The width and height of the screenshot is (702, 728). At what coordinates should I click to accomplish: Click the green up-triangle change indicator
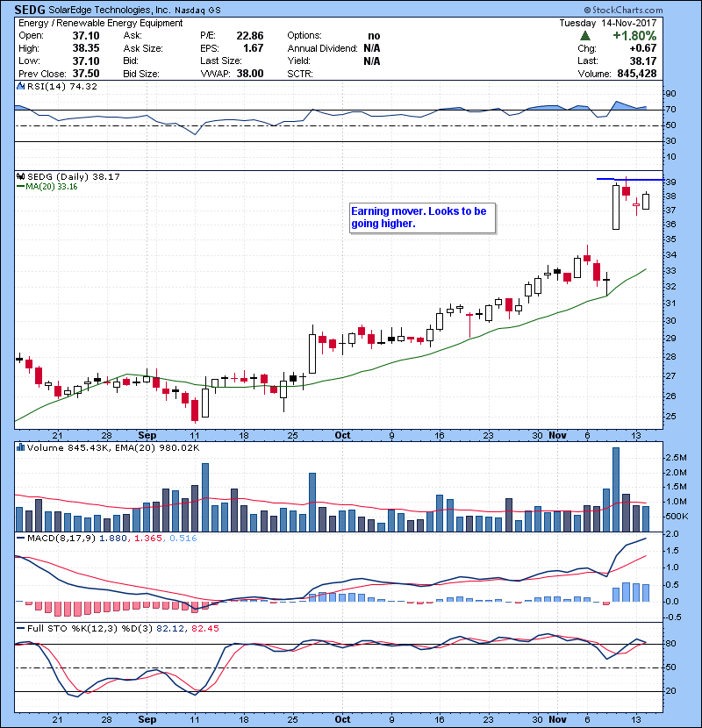point(585,35)
